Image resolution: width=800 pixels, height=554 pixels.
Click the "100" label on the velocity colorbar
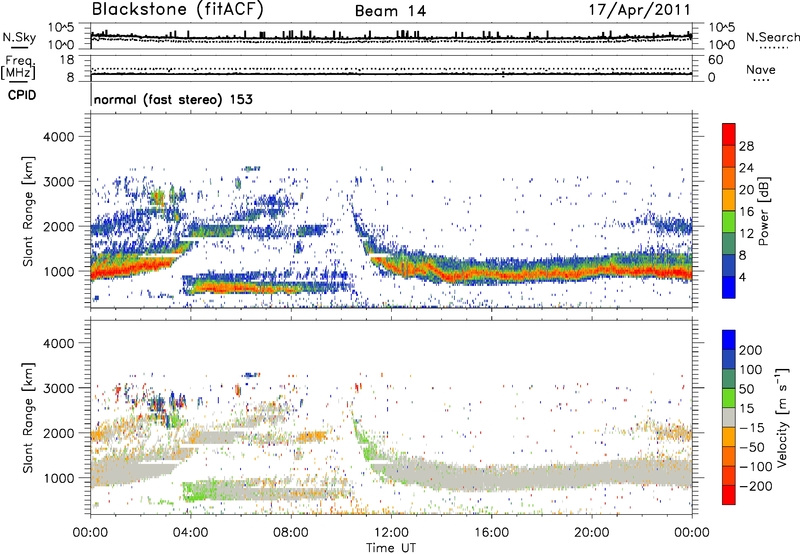(x=751, y=370)
